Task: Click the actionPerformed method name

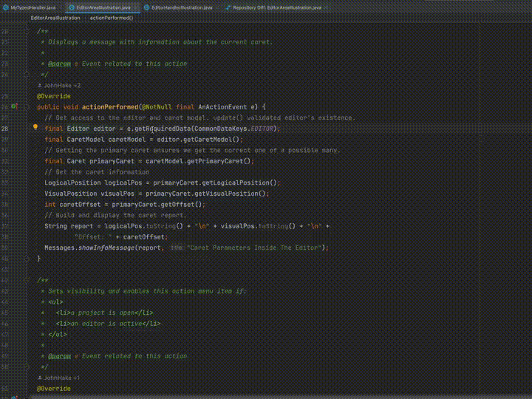Action: pos(110,107)
